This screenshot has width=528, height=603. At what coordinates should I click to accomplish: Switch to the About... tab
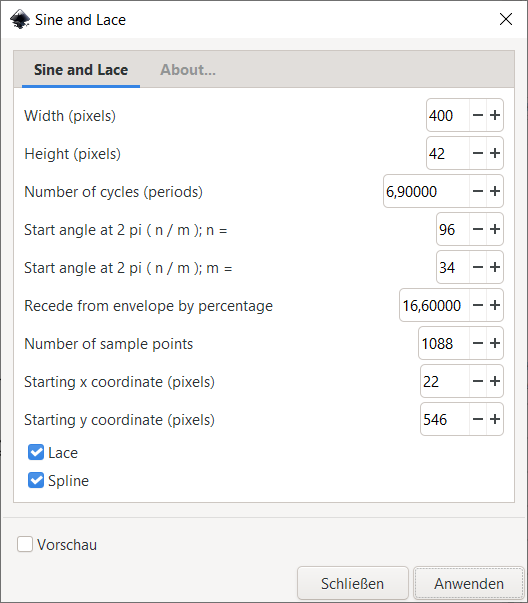(x=188, y=70)
